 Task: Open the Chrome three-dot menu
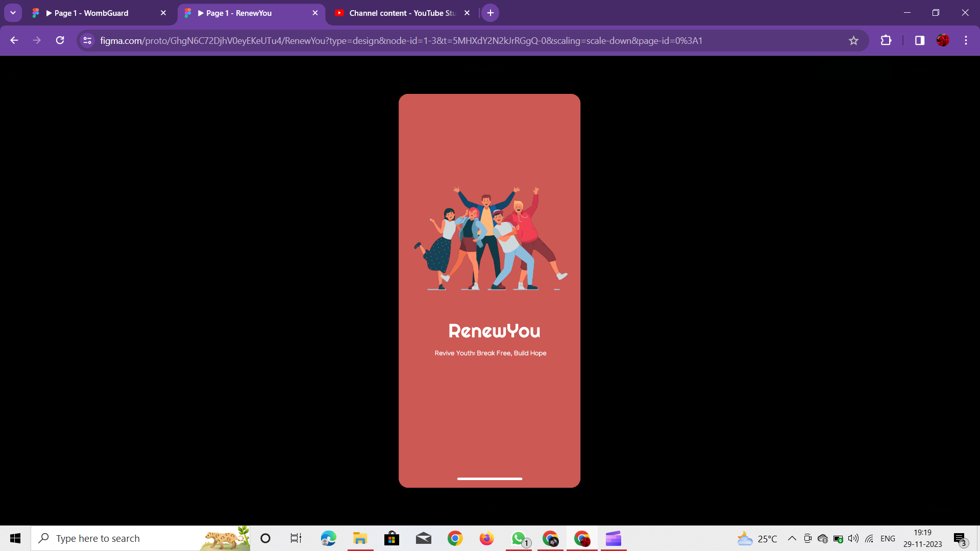point(966,40)
